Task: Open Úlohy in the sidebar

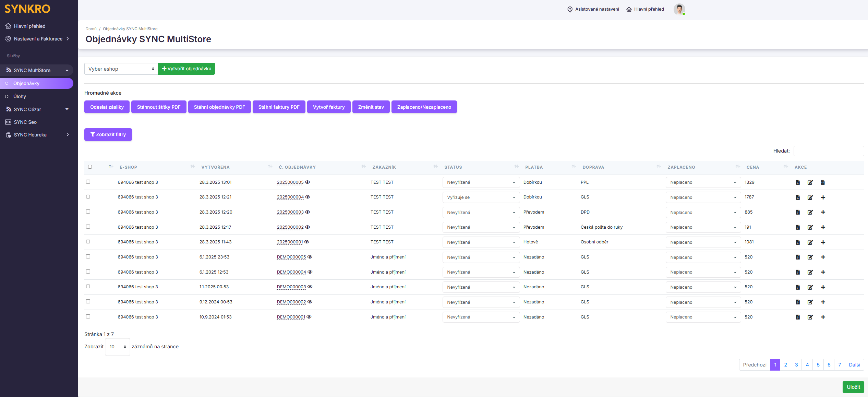Action: pos(20,97)
